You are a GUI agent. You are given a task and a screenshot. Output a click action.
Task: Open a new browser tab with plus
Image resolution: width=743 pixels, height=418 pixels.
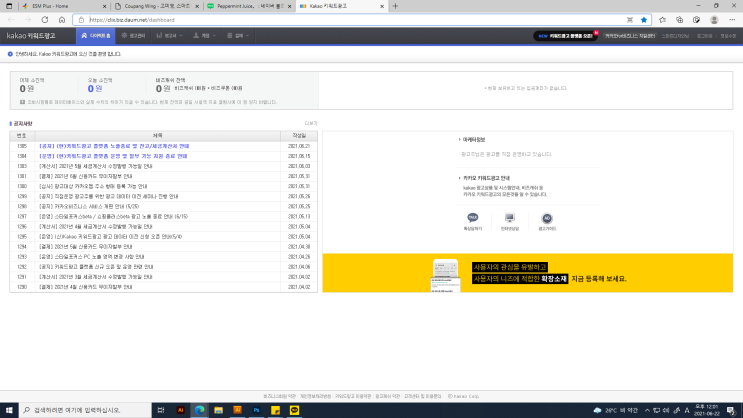click(x=395, y=6)
